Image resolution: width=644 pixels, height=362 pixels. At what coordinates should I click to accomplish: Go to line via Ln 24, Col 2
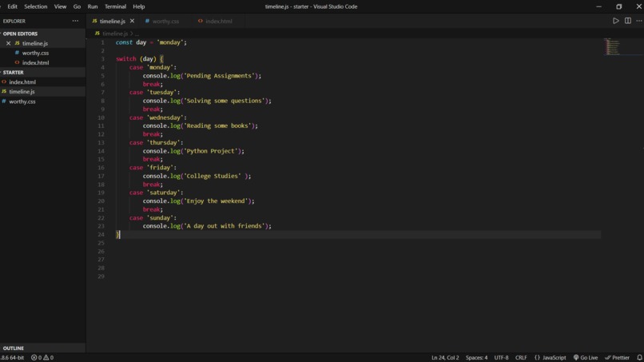pos(445,357)
